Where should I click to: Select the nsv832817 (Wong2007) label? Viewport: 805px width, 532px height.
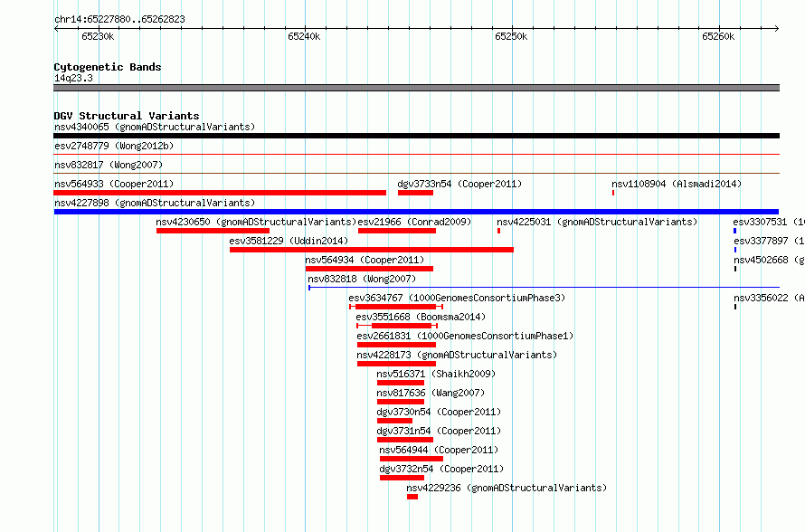pos(109,165)
